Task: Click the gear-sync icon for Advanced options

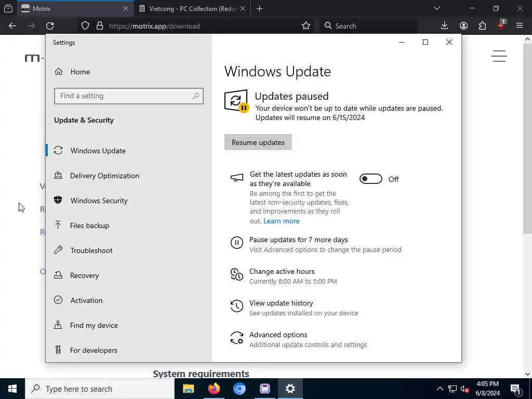Action: coord(236,338)
